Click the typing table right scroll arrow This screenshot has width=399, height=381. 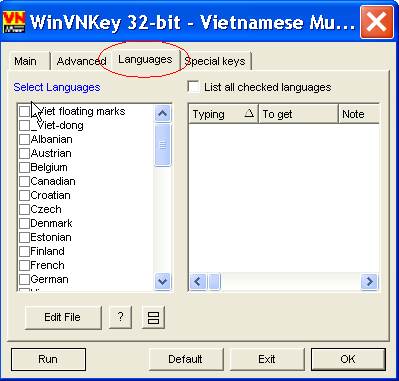point(369,282)
